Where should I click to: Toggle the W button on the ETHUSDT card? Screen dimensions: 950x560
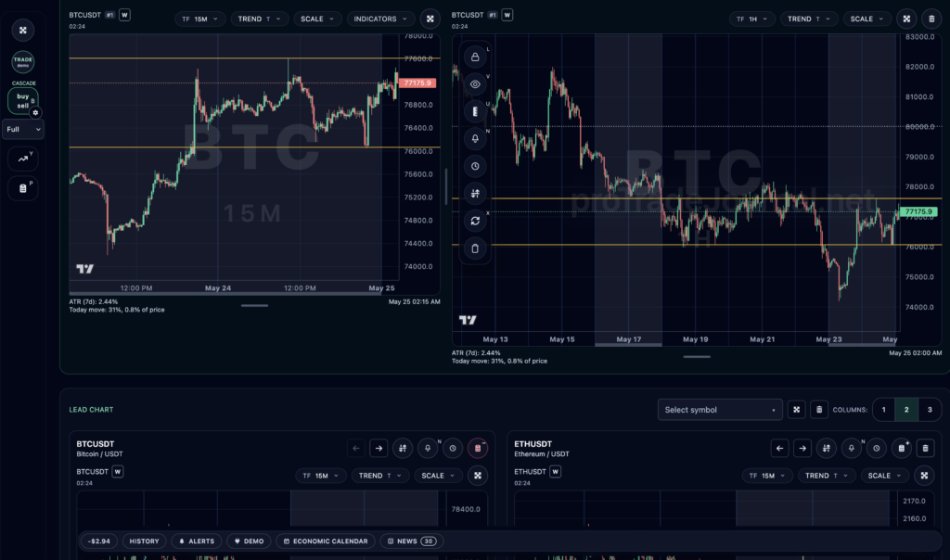pyautogui.click(x=555, y=472)
